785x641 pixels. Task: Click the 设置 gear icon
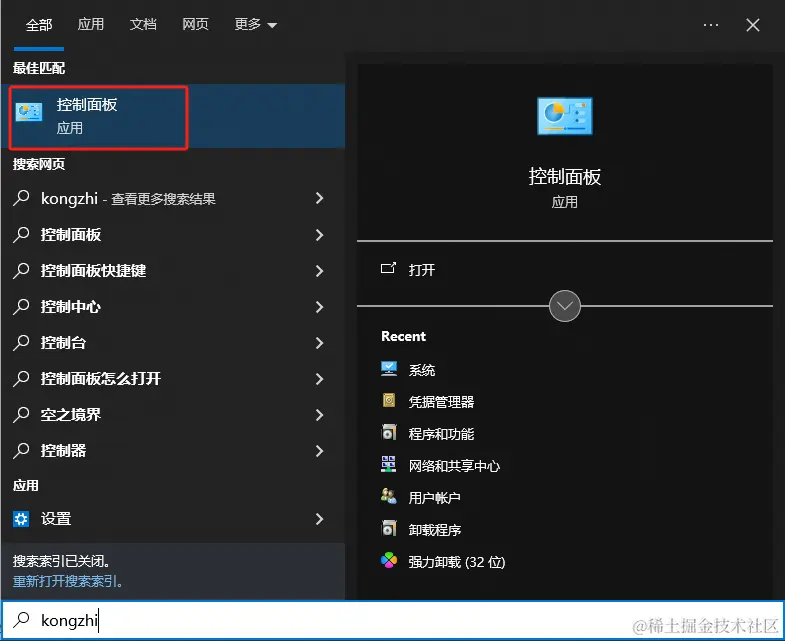[21, 519]
